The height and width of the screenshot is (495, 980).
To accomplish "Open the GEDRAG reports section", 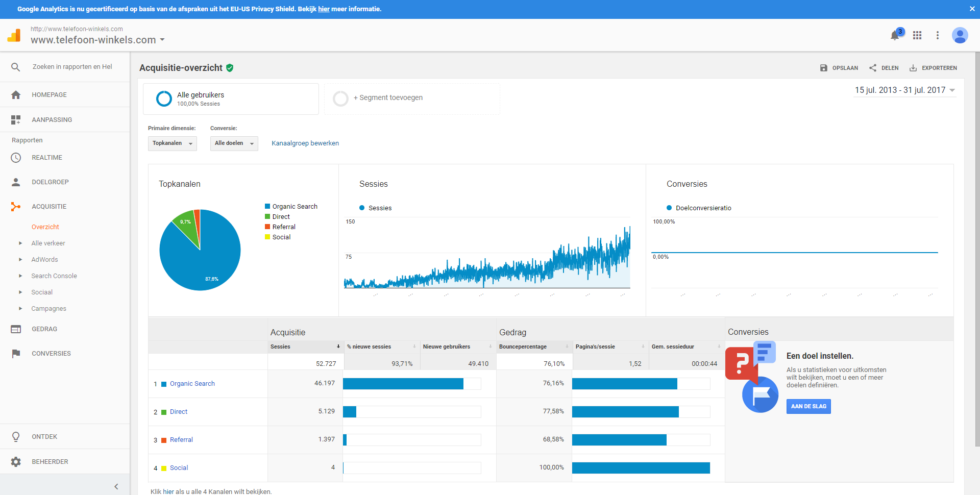I will point(44,329).
